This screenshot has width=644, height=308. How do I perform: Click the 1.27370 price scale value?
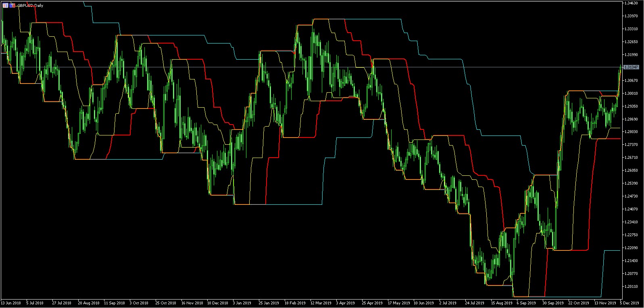631,145
